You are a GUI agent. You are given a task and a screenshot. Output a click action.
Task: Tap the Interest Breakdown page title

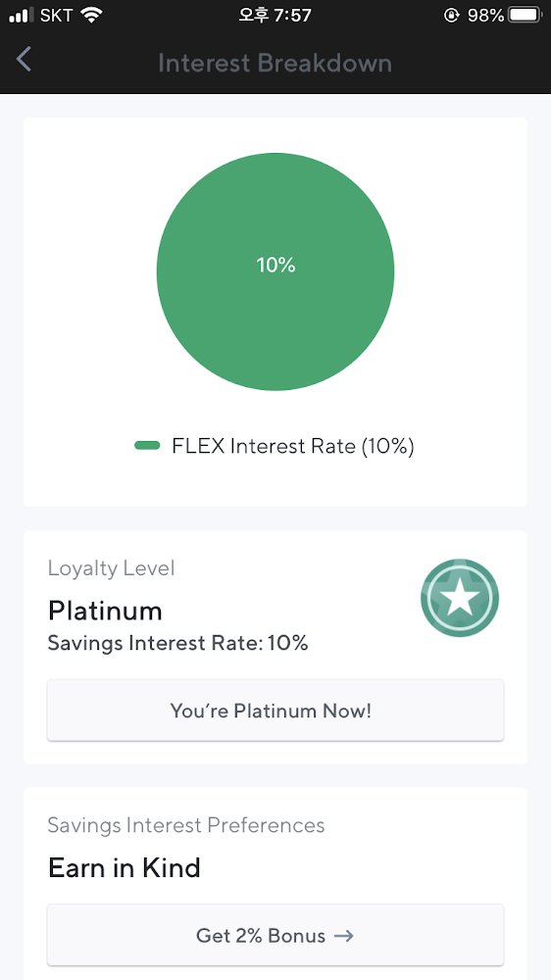(275, 63)
